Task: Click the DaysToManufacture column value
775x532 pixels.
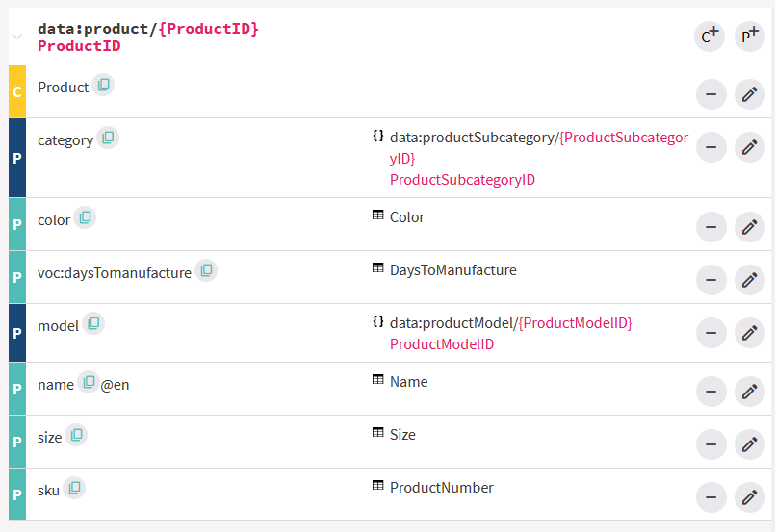Action: click(x=452, y=270)
